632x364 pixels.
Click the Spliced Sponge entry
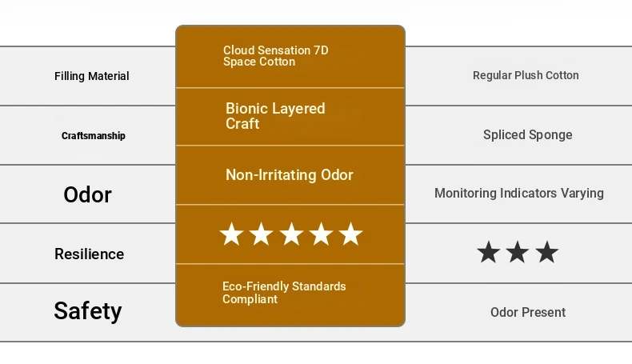(528, 134)
